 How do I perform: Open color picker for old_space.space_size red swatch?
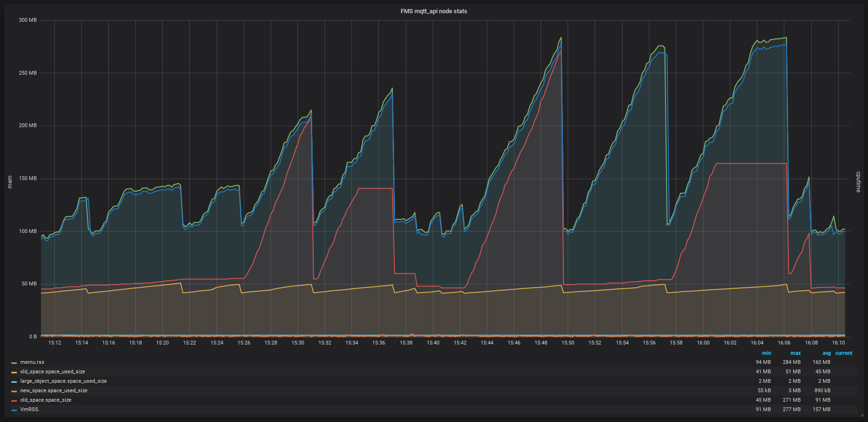pos(14,401)
